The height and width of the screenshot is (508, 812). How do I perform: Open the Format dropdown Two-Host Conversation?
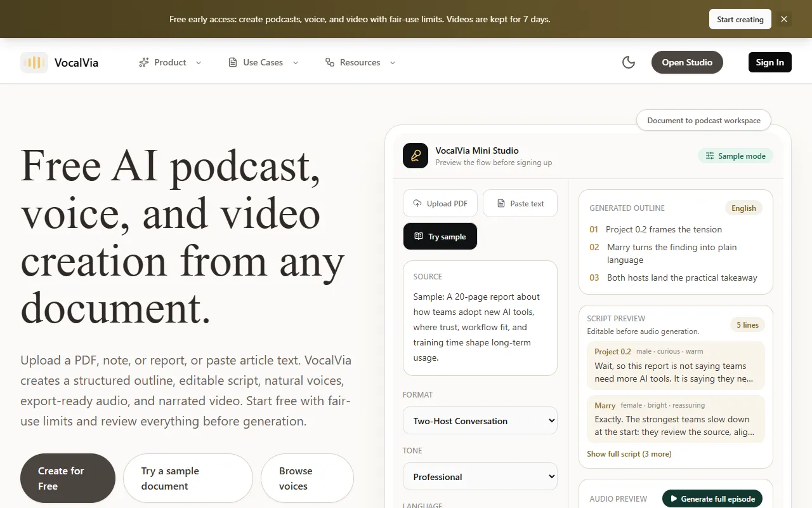480,420
